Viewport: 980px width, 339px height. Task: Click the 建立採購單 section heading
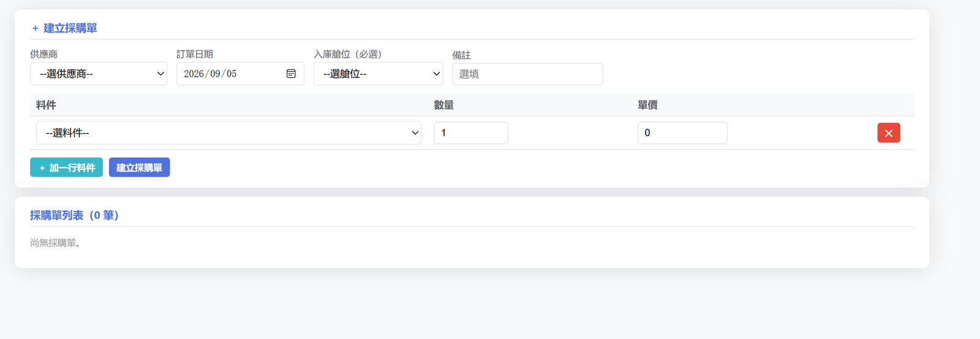coord(64,28)
